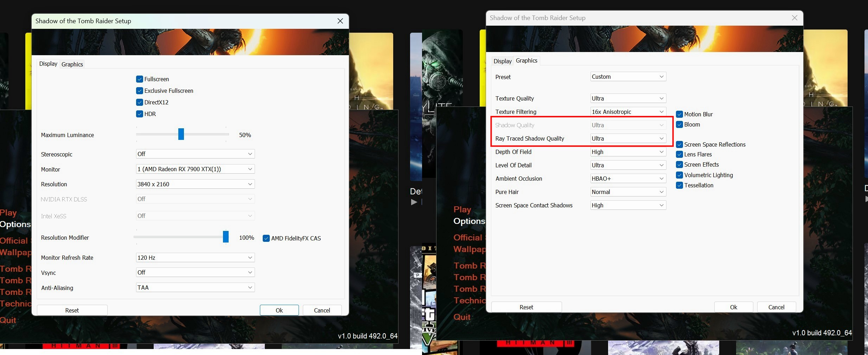Uncheck the Tessellation option

click(679, 185)
